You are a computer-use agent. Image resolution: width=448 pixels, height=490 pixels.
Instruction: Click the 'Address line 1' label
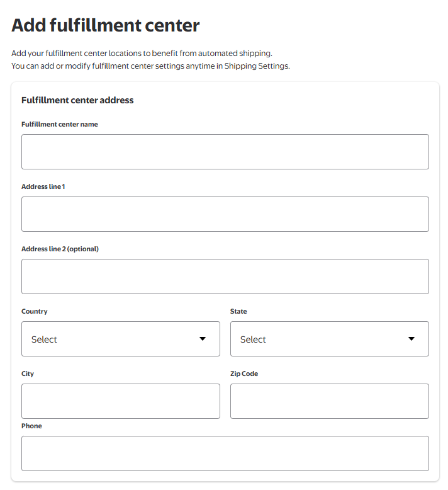pos(43,186)
